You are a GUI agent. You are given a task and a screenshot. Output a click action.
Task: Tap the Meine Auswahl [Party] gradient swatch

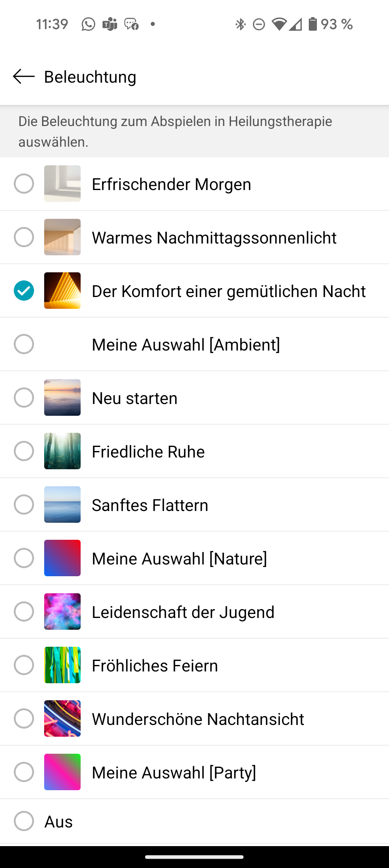coord(62,772)
